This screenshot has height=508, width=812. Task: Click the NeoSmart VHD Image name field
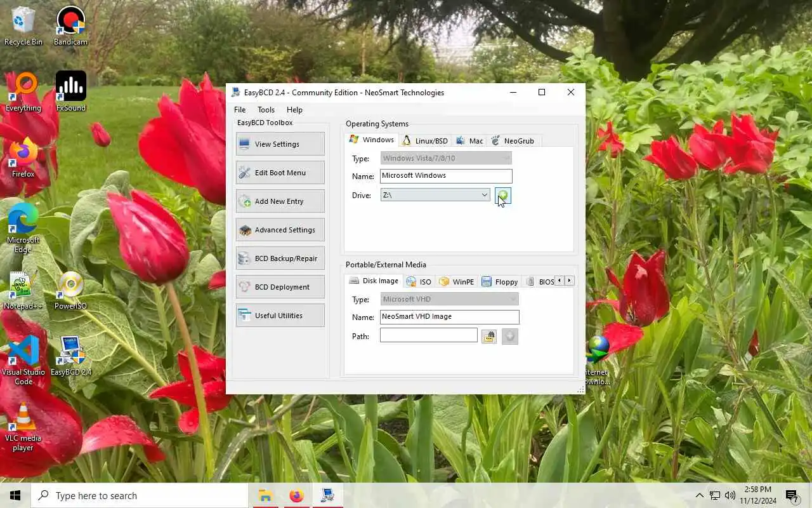[449, 317]
